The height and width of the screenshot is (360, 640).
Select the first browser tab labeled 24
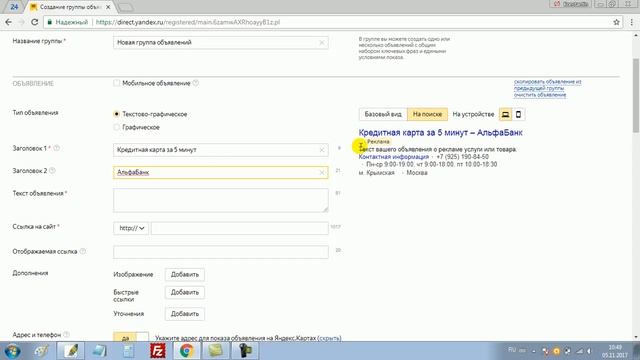[14, 7]
